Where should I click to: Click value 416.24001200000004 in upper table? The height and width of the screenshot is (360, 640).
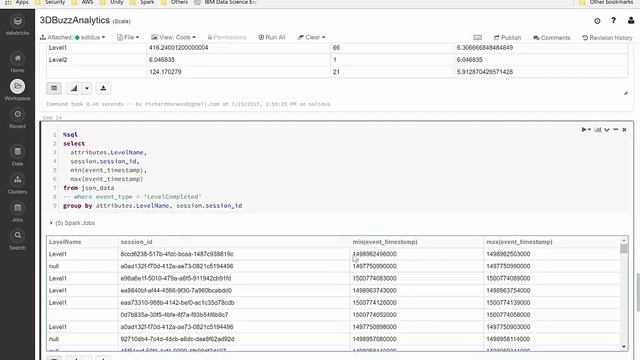pyautogui.click(x=178, y=48)
